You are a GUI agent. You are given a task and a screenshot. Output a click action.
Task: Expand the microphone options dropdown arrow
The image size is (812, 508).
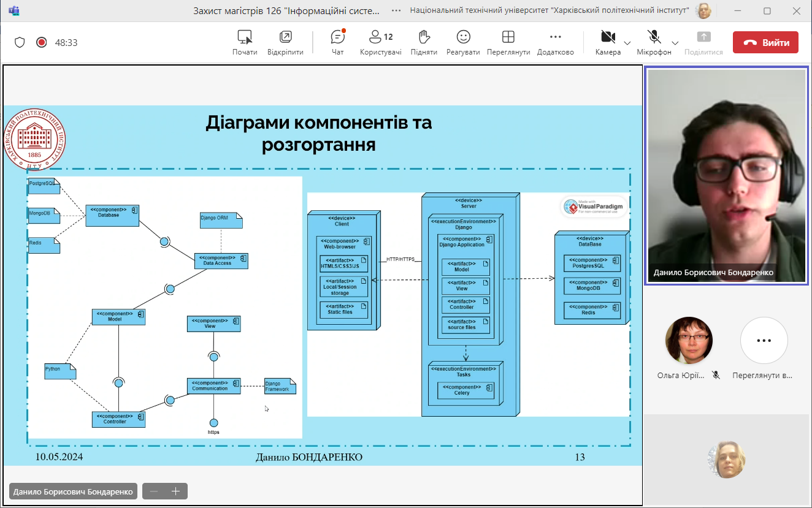click(675, 43)
